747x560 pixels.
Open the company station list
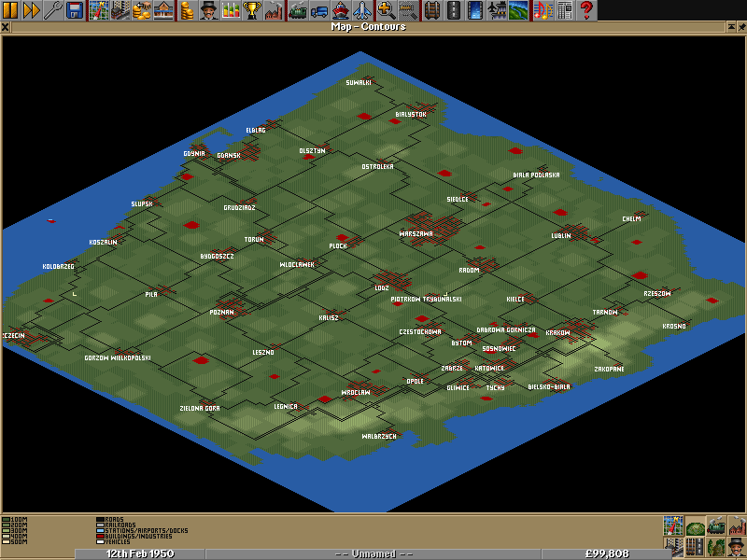coord(162,10)
